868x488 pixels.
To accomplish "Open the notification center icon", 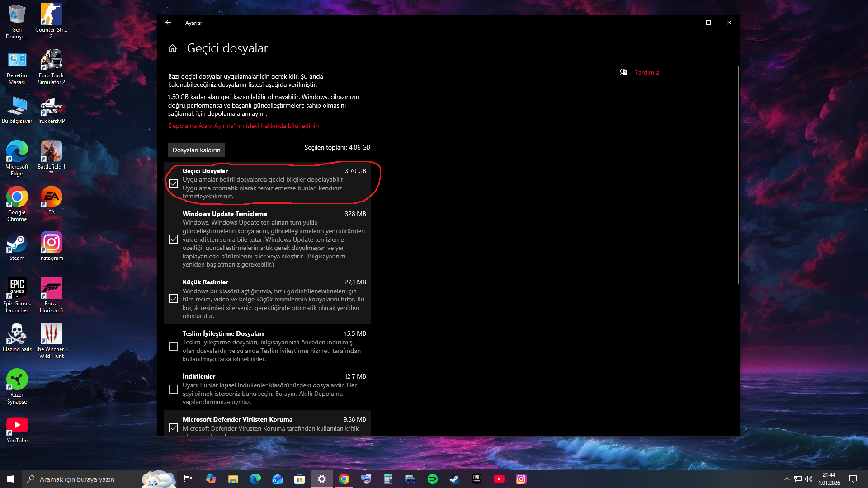I will tap(853, 479).
